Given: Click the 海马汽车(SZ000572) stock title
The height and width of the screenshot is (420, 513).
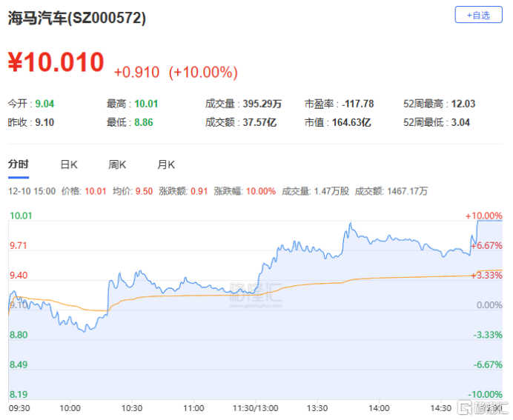Looking at the screenshot, I should pyautogui.click(x=77, y=19).
